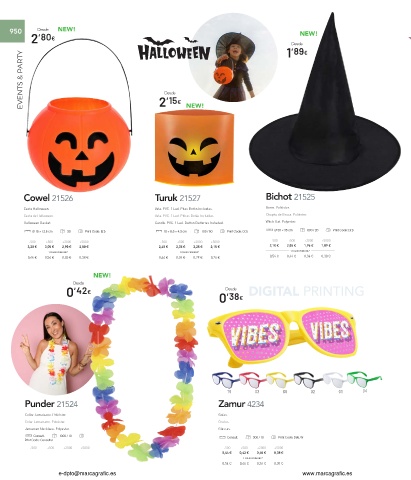The image size is (411, 480).
Task: Click the Turuk 21527 product title
Action: point(178,198)
